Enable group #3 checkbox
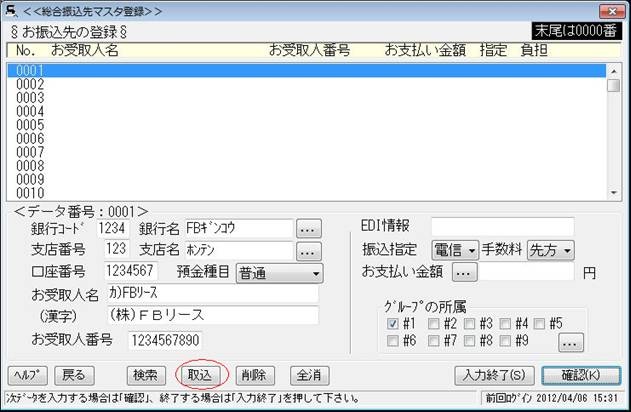This screenshot has height=412, width=631. (x=469, y=323)
